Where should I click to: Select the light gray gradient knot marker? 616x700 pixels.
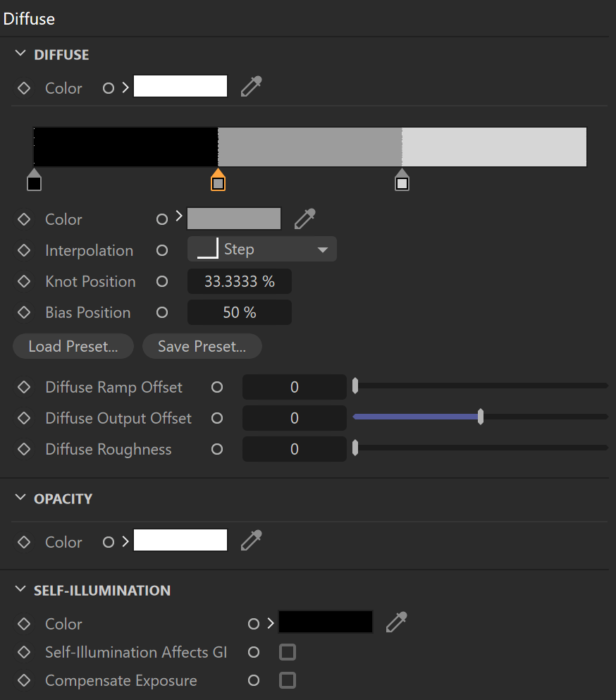[x=402, y=180]
